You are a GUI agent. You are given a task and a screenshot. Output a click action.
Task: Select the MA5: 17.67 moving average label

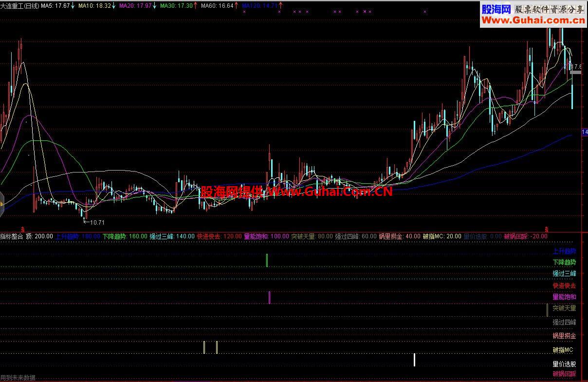pyautogui.click(x=55, y=6)
